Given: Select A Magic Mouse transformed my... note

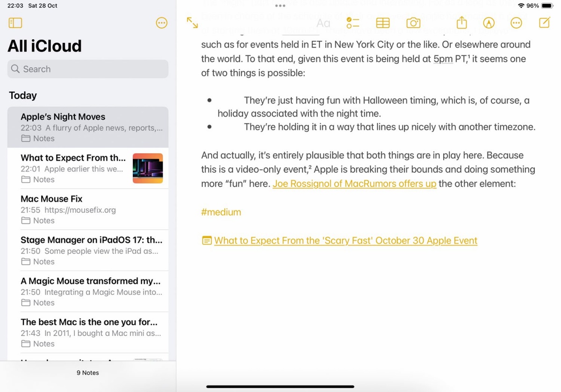Looking at the screenshot, I should 88,292.
